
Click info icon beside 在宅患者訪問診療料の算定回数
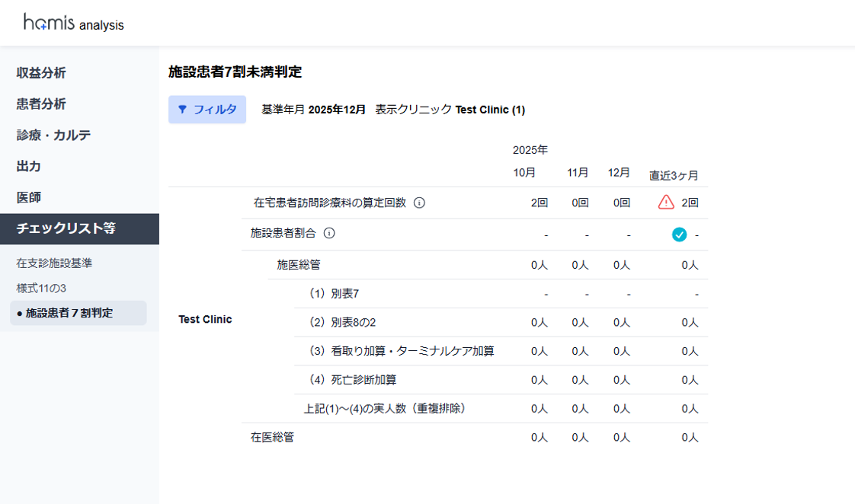419,203
